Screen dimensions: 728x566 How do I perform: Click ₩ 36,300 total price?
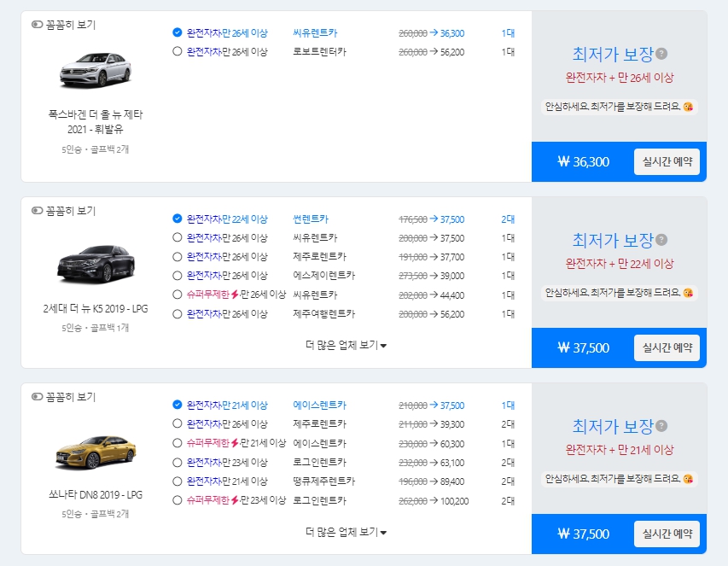583,161
